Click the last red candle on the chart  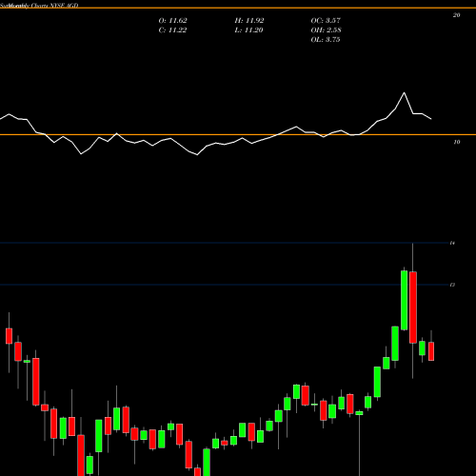coord(431,351)
